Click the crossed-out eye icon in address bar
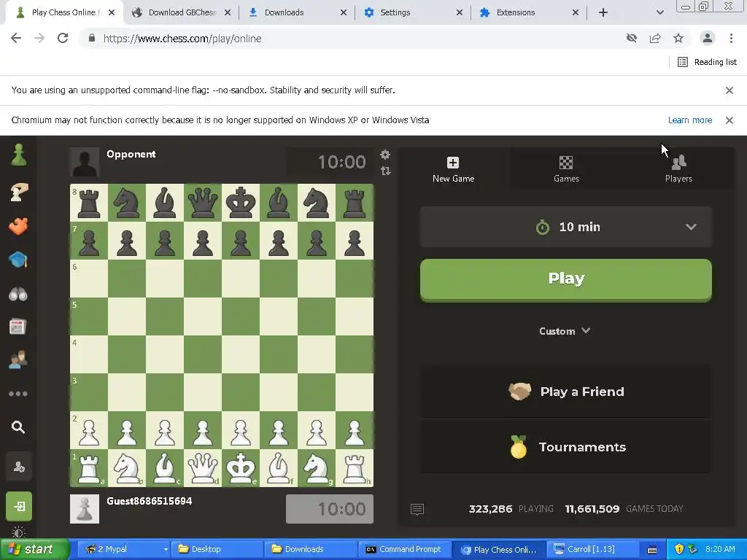This screenshot has width=747, height=560. (x=632, y=38)
